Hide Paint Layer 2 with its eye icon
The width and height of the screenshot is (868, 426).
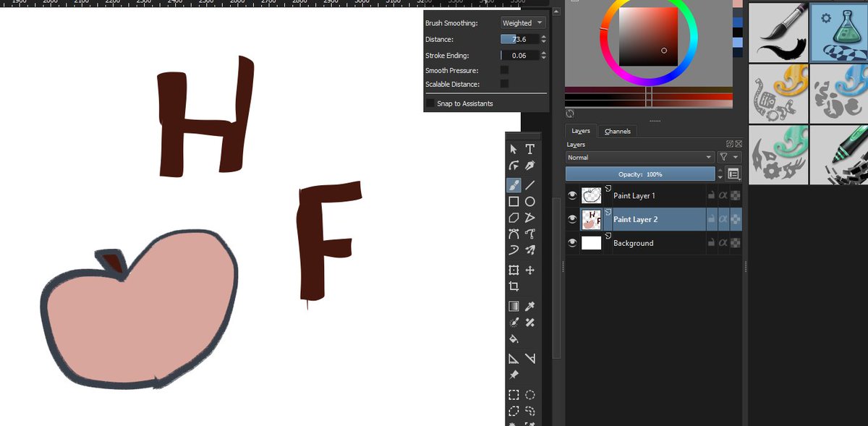pos(573,219)
